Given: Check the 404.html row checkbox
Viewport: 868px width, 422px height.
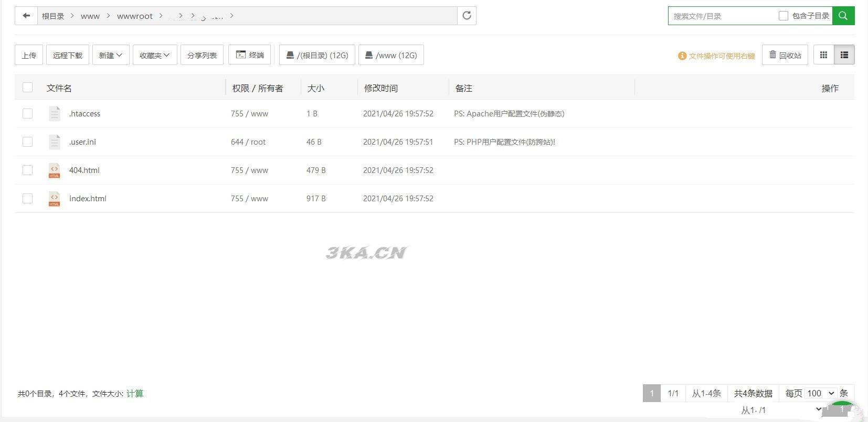Looking at the screenshot, I should pyautogui.click(x=28, y=170).
